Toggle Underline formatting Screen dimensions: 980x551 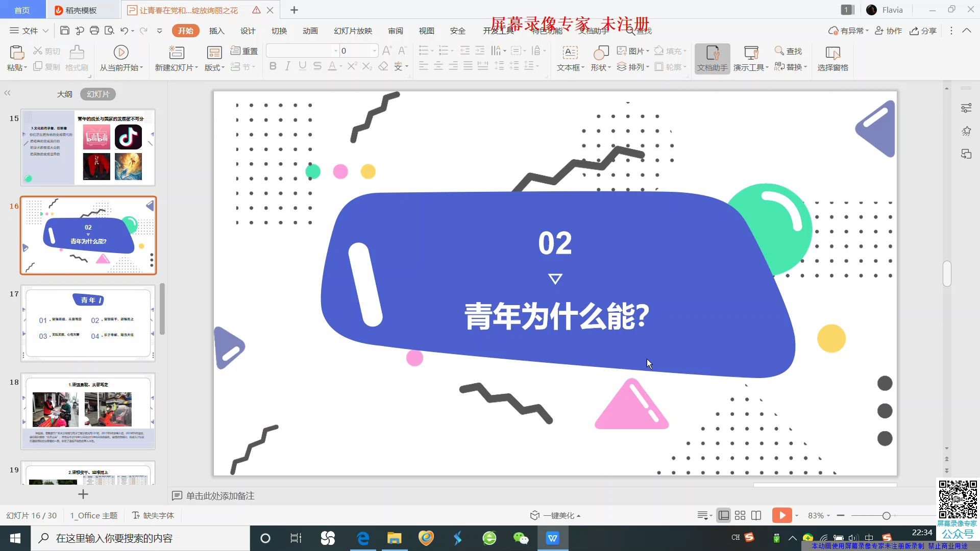(x=302, y=66)
